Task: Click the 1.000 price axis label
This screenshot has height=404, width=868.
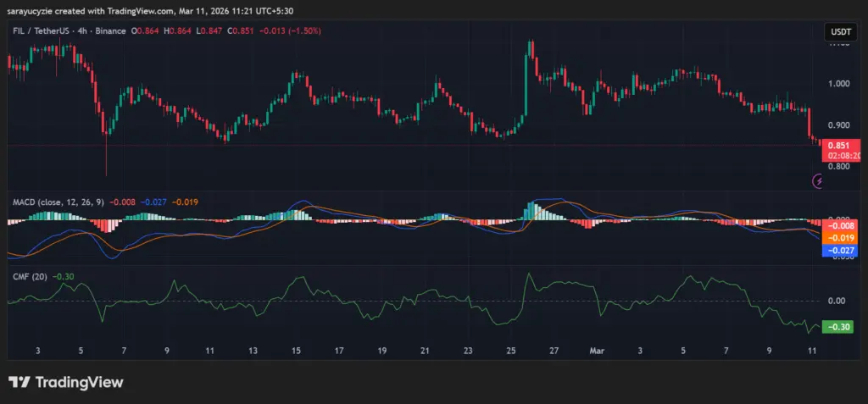Action: click(838, 84)
